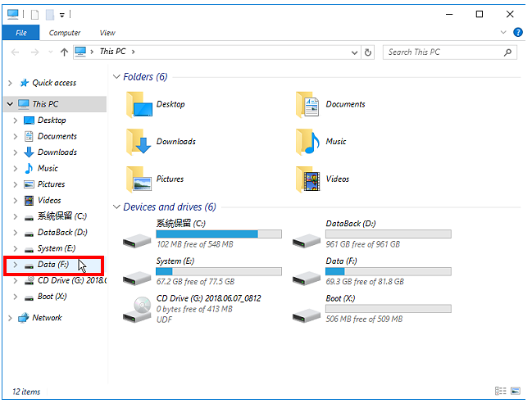The height and width of the screenshot is (404, 532).
Task: Expand Desktop in the navigation tree
Action: point(16,120)
